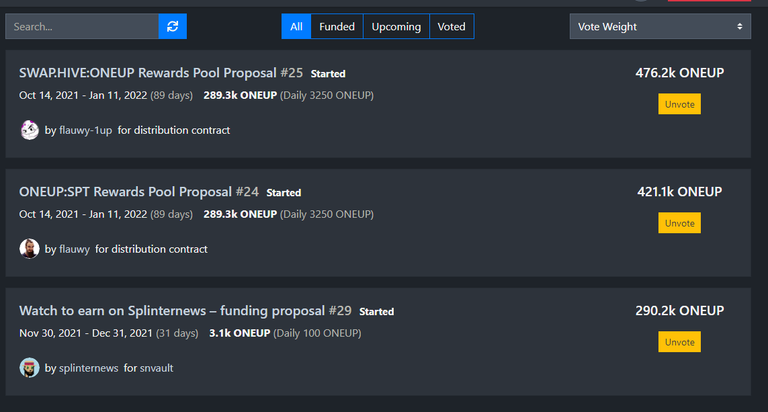Open flauwy-1up profile avatar
The image size is (768, 412).
29,130
